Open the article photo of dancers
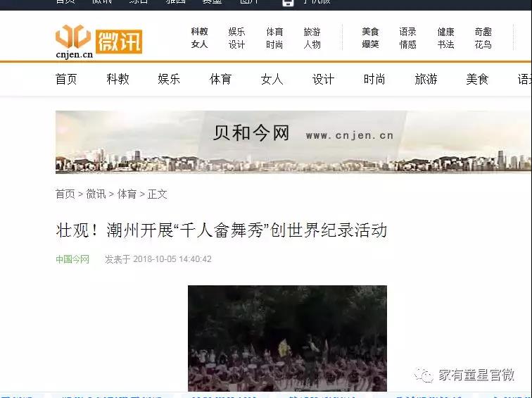532x398 pixels. (287, 338)
